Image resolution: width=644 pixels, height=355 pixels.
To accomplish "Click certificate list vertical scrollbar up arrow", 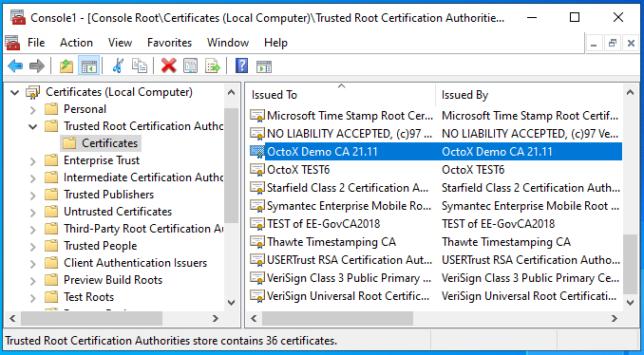I will point(630,93).
